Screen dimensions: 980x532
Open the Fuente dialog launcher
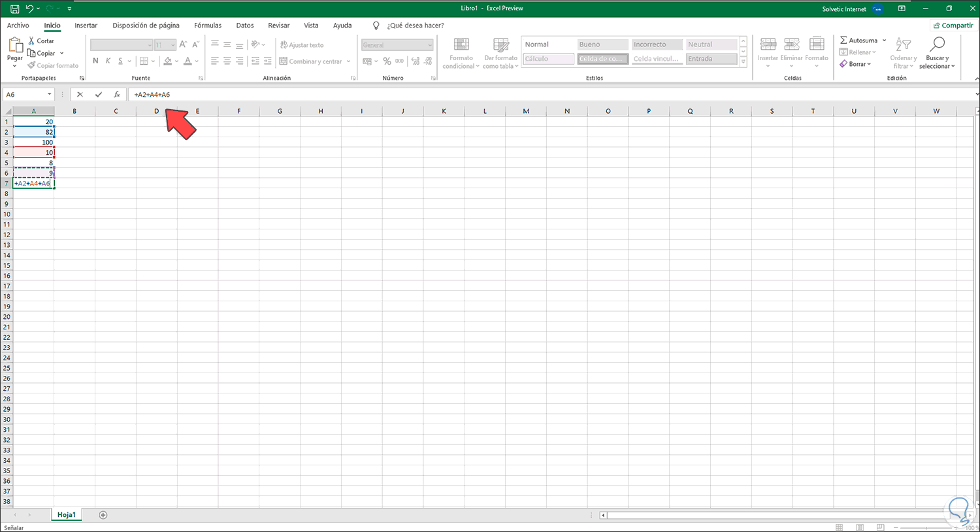(x=201, y=78)
